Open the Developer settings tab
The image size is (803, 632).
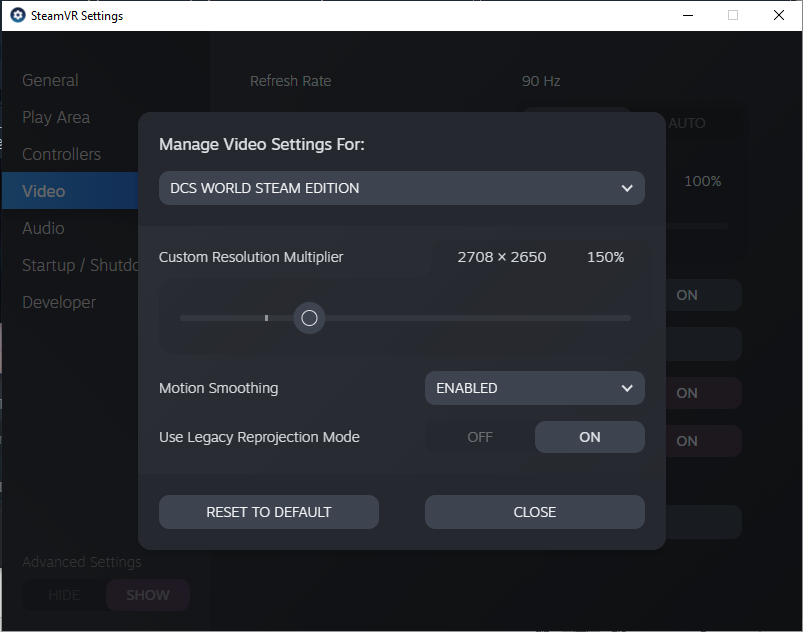point(59,302)
